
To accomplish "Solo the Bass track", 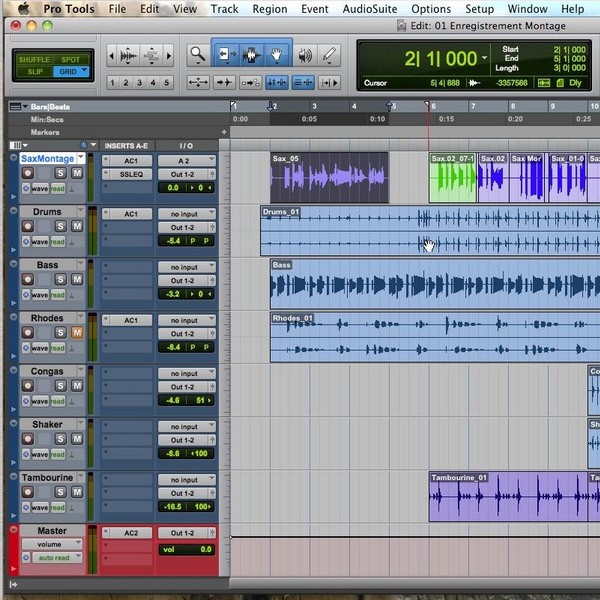I will tap(61, 280).
